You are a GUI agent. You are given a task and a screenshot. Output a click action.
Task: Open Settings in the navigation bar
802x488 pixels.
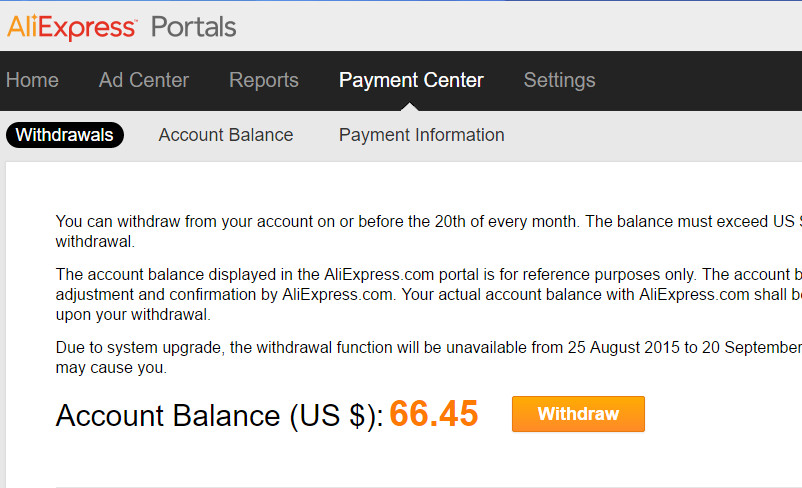coord(560,80)
